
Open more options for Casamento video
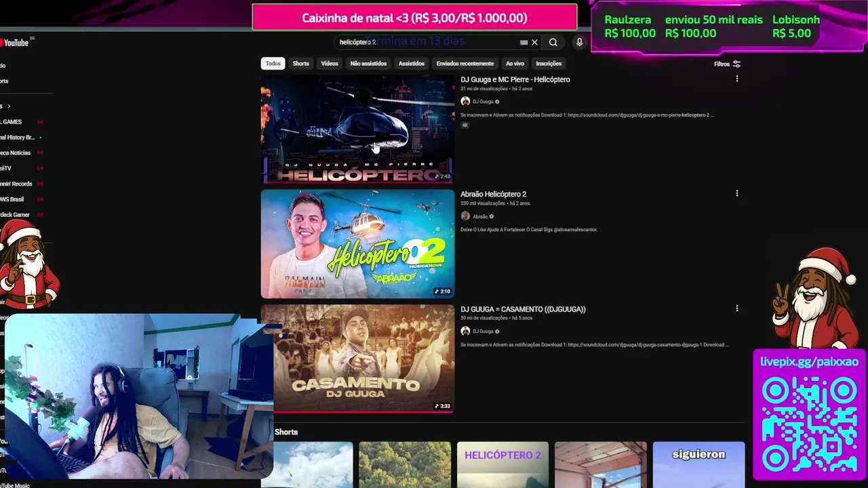click(x=737, y=308)
